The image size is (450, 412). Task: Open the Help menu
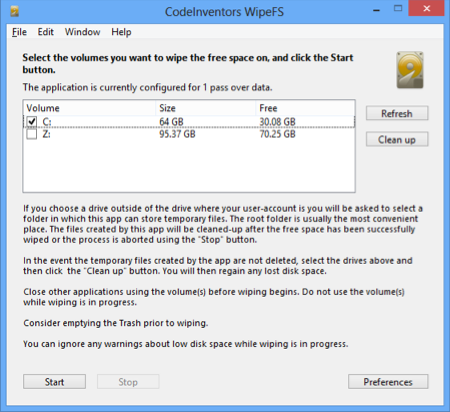point(121,32)
